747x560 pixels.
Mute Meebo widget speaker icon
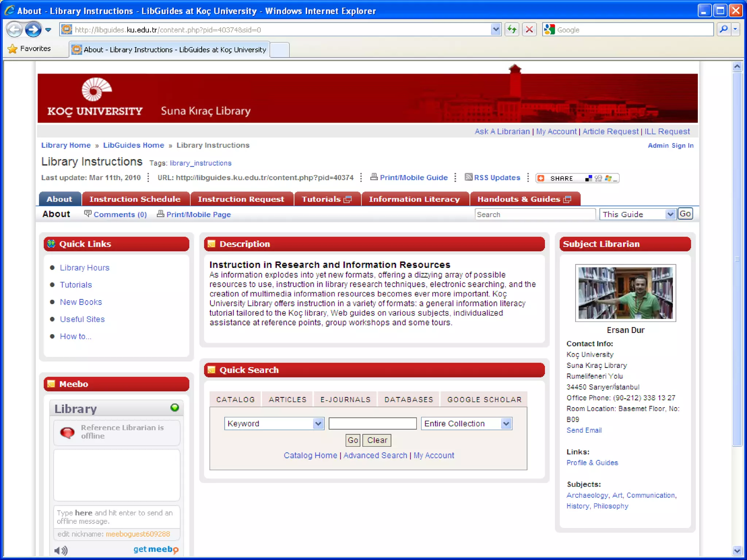pos(61,550)
